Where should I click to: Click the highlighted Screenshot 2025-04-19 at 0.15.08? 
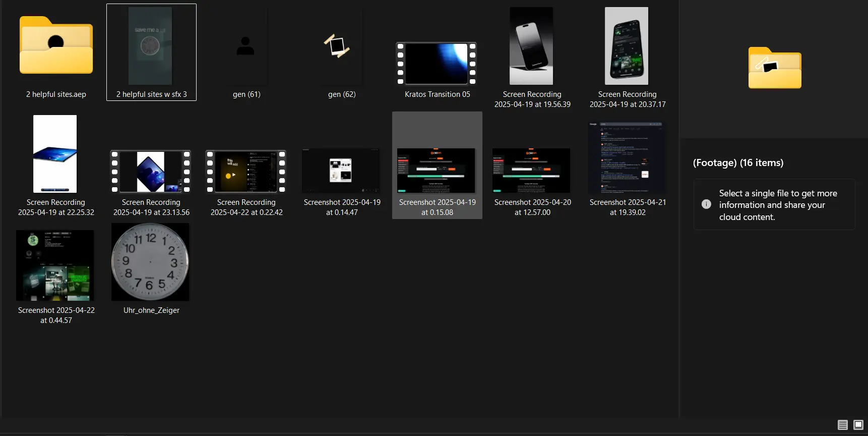[437, 171]
